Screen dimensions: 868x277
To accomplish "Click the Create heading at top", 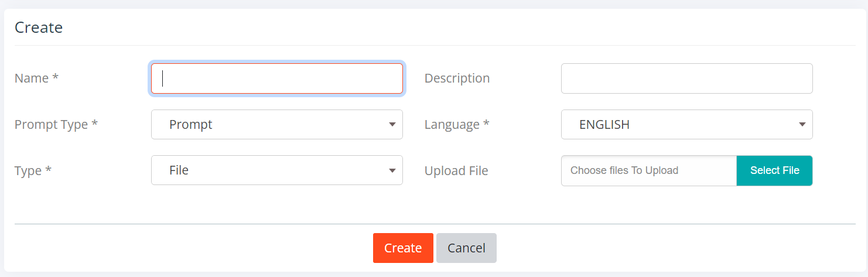I will click(39, 27).
